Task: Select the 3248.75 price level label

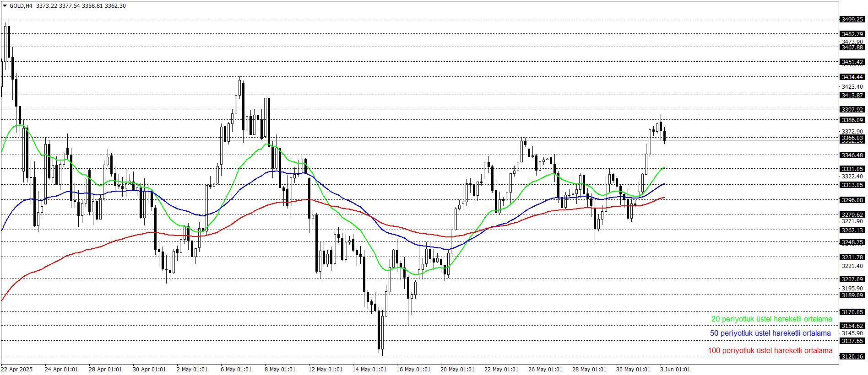Action: (x=852, y=242)
